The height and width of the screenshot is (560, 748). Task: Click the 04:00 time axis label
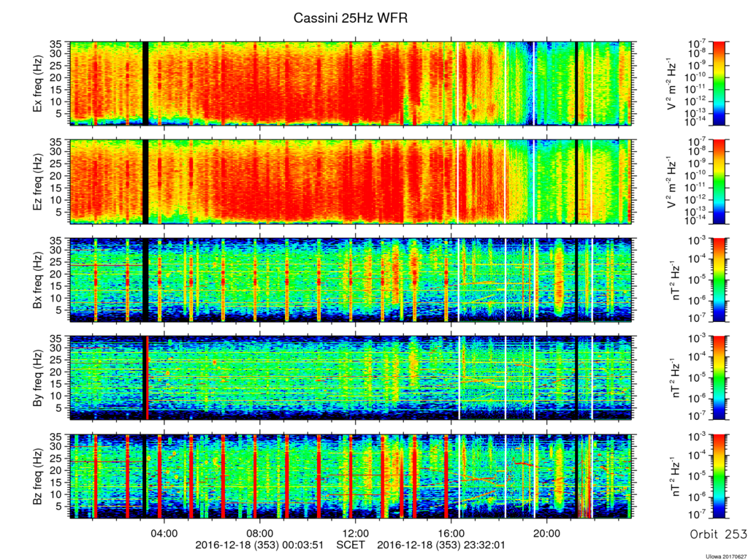tap(164, 532)
